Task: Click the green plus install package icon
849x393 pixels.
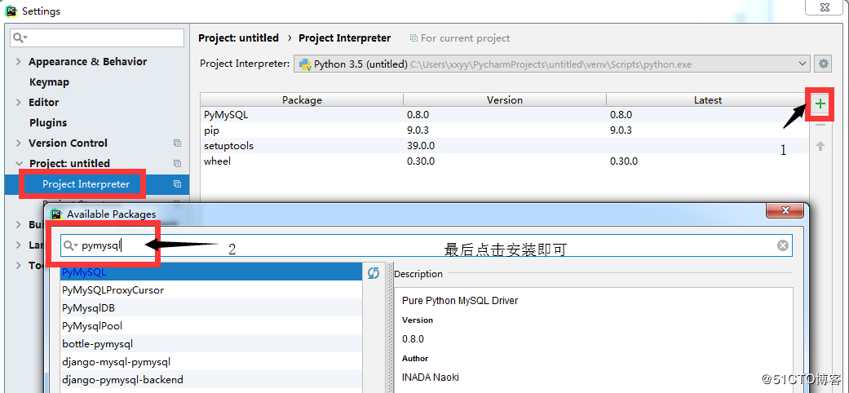Action: click(820, 103)
